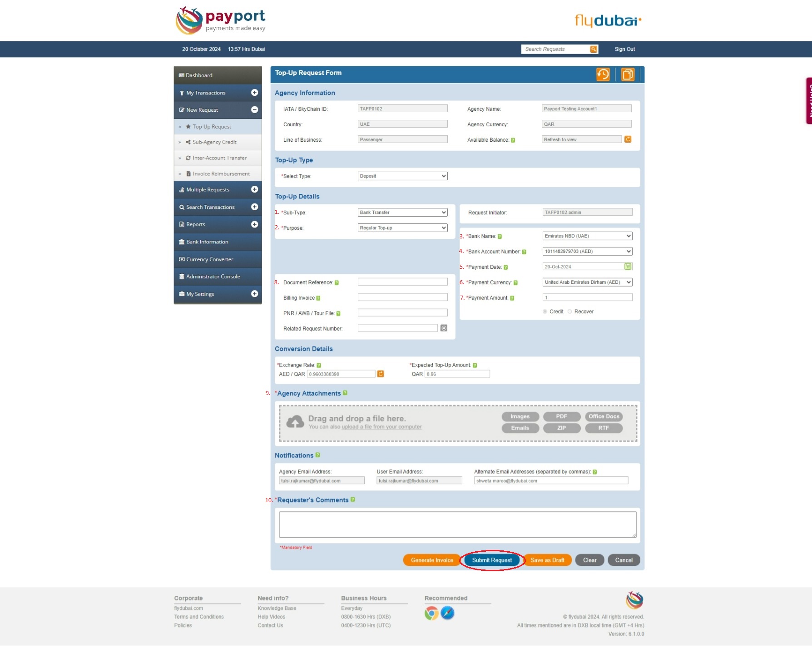Open the Dashboard sidebar item
Image resolution: width=812 pixels, height=653 pixels.
coord(218,75)
